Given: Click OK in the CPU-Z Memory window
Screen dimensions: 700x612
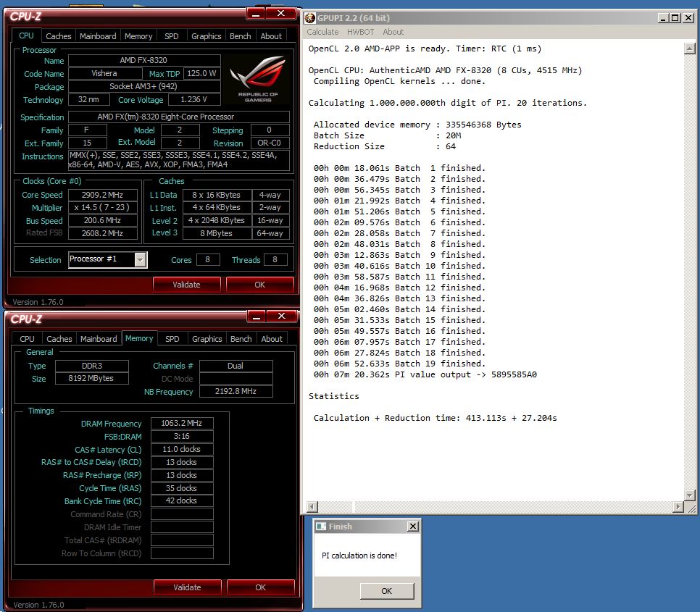Looking at the screenshot, I should pyautogui.click(x=260, y=587).
